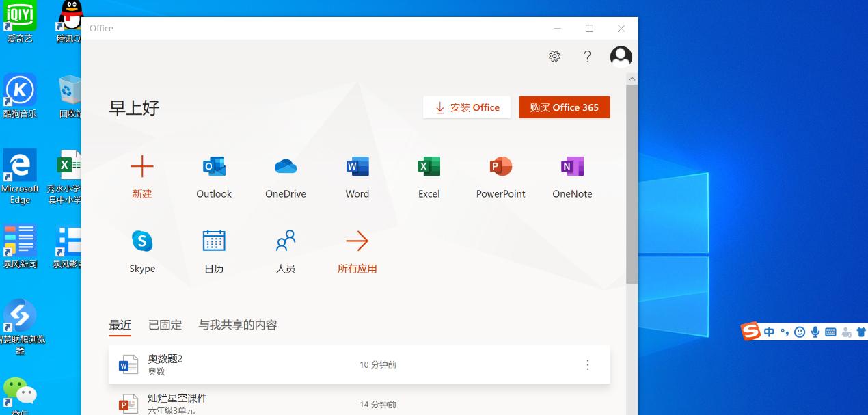
Task: Open Sogou soft keyboard icon
Action: 830,332
